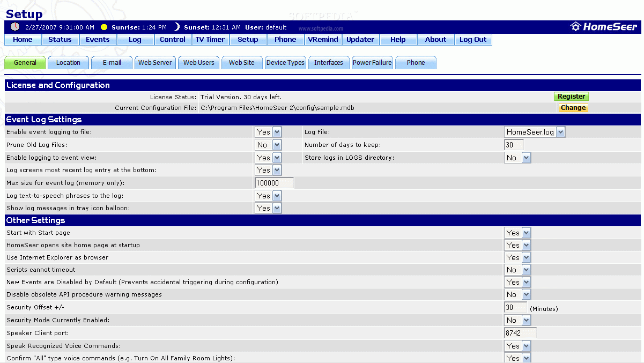
Task: Open the Log File HomeSeer.log dropdown
Action: [x=535, y=132]
